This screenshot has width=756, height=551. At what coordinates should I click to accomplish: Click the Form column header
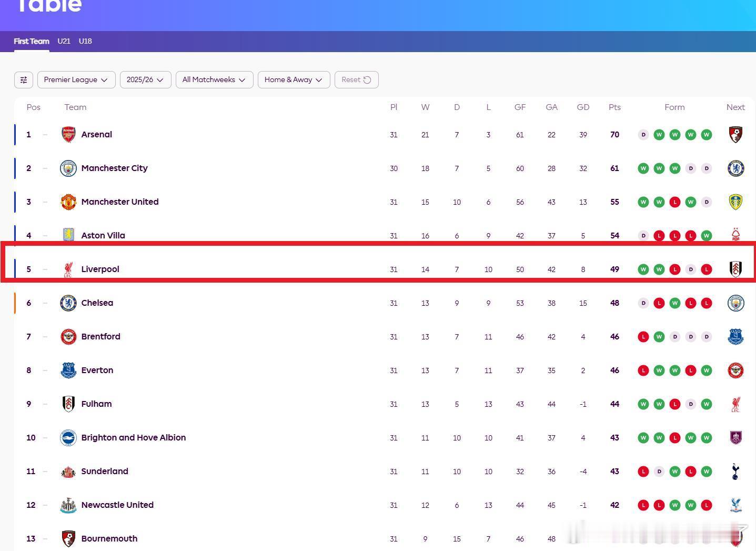coord(674,107)
